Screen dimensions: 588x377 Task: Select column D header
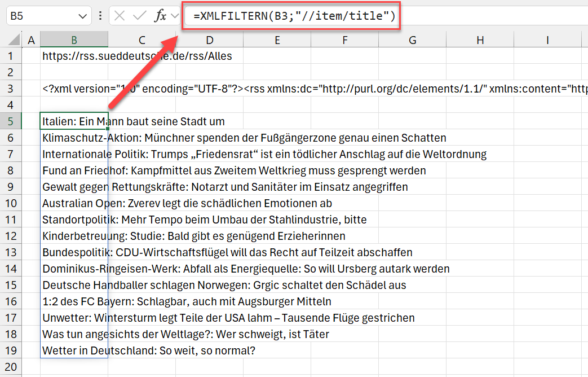point(209,40)
